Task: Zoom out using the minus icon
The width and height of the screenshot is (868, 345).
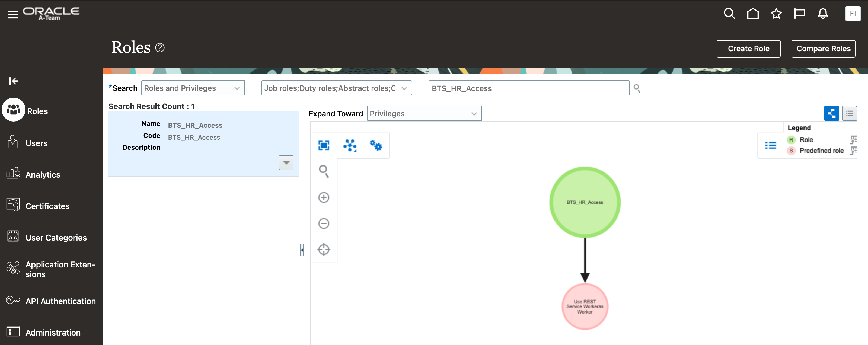Action: point(324,223)
